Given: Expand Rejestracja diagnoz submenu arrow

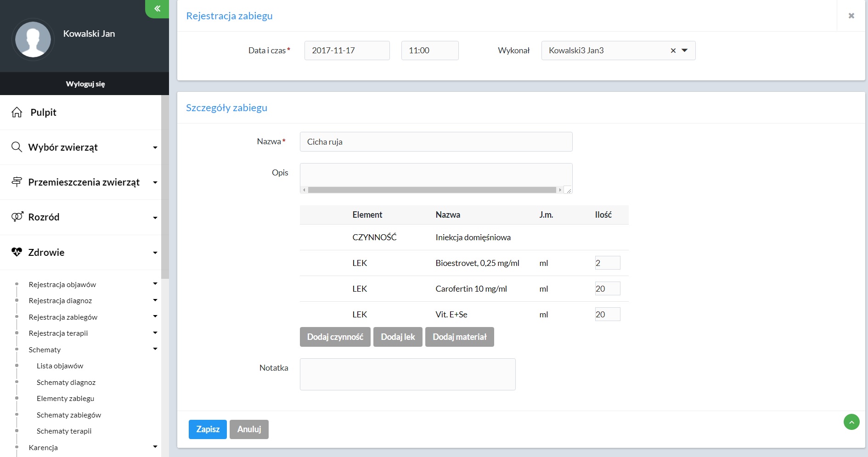Looking at the screenshot, I should tap(155, 300).
